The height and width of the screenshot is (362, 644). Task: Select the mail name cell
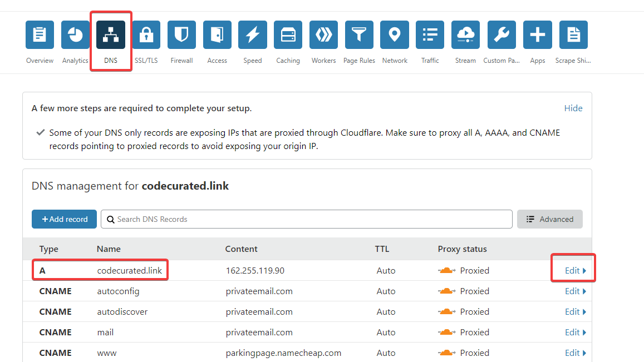105,332
